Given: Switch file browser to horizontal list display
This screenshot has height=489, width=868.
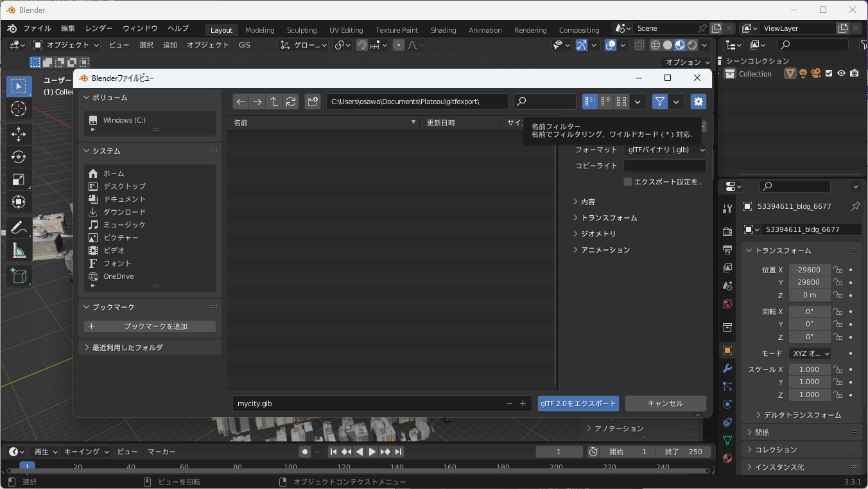Looking at the screenshot, I should pos(605,102).
